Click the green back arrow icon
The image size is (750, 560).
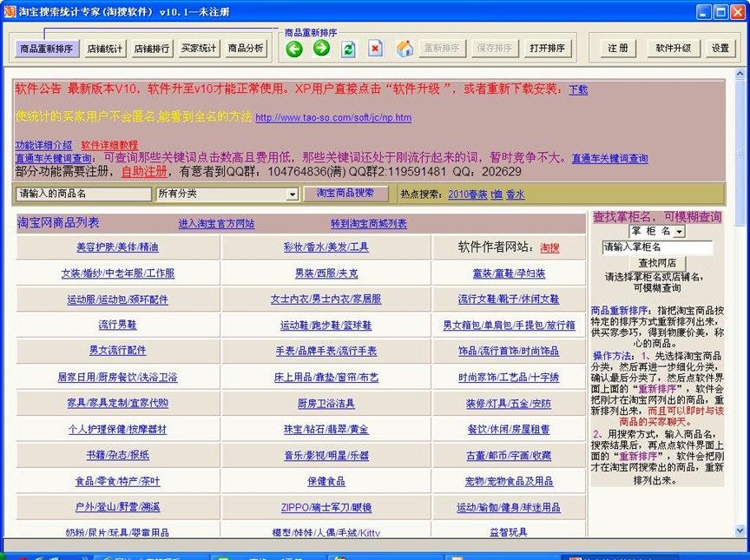294,49
